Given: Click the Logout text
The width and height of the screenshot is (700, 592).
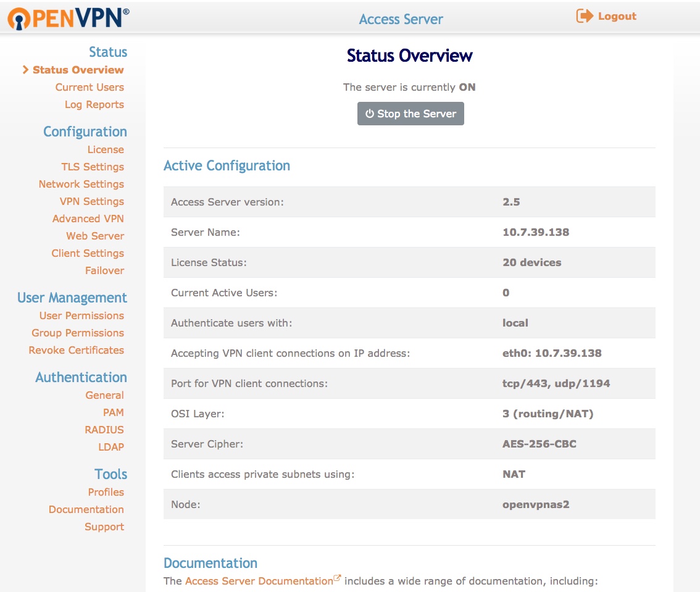Looking at the screenshot, I should pos(618,16).
